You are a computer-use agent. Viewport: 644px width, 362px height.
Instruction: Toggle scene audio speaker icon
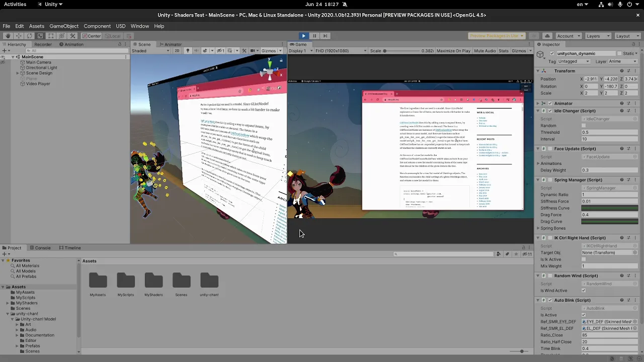(196, 51)
